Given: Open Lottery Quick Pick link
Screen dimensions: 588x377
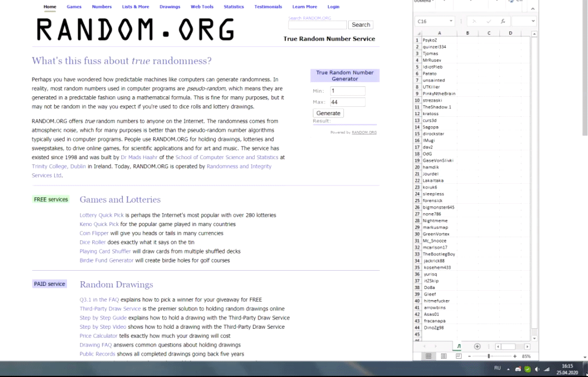Looking at the screenshot, I should pos(102,216).
